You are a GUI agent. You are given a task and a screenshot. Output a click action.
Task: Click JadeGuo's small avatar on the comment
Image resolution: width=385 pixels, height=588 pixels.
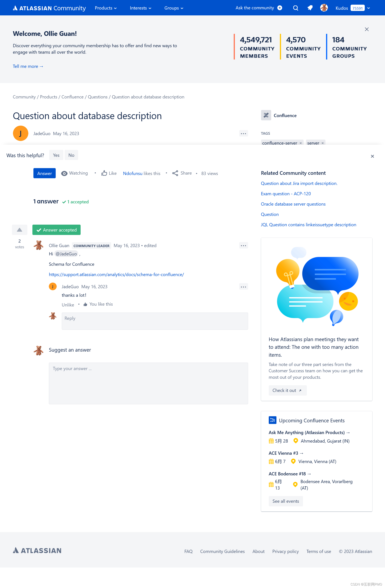[x=53, y=287]
